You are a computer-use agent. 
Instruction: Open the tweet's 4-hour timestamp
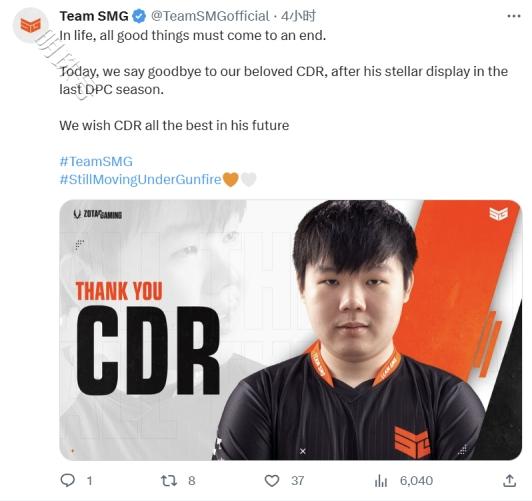coord(299,16)
